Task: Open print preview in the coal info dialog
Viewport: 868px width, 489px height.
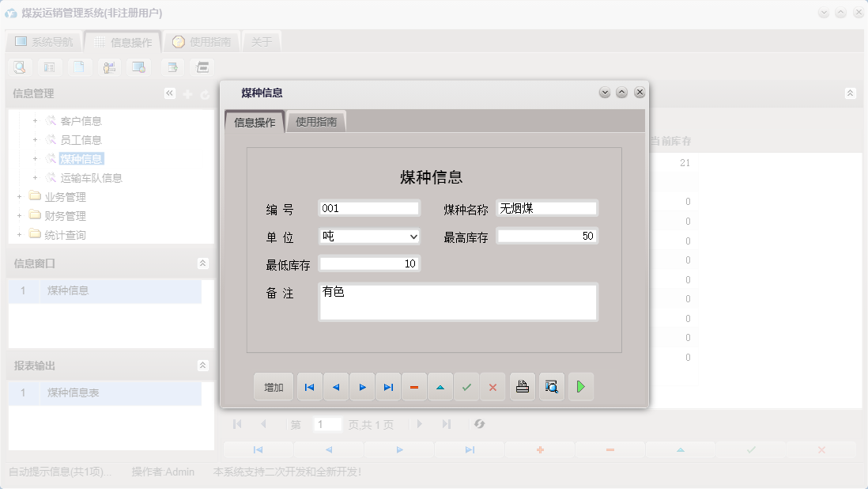Action: pos(551,387)
